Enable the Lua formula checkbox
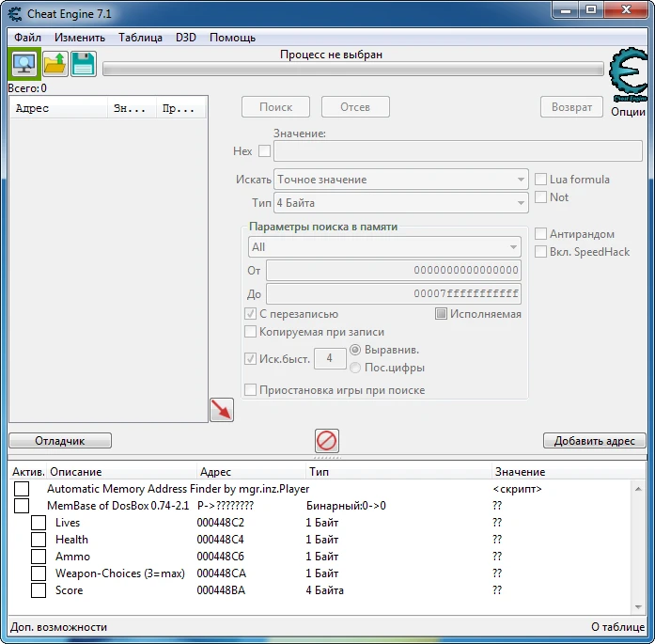This screenshot has width=655, height=644. pos(541,180)
